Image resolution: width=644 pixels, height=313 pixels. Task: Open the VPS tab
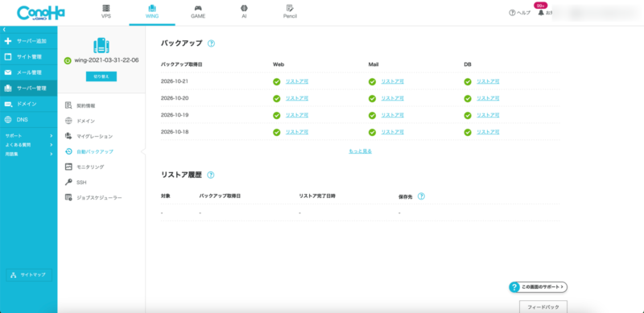click(106, 12)
